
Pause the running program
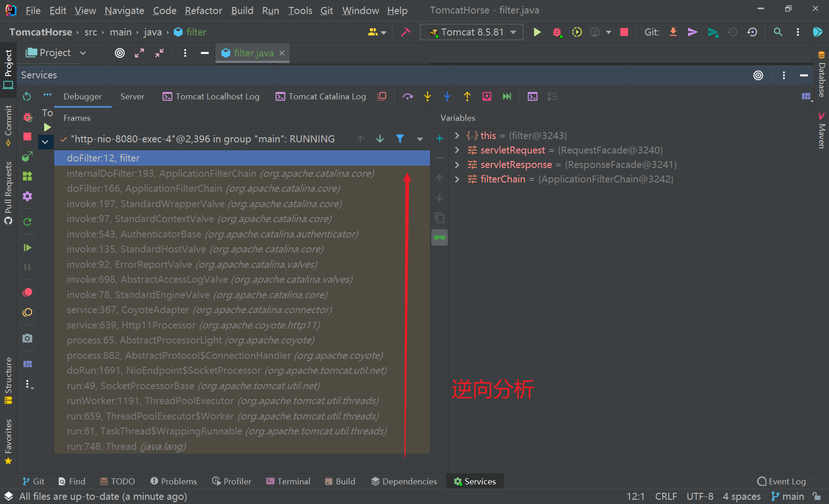[x=27, y=267]
